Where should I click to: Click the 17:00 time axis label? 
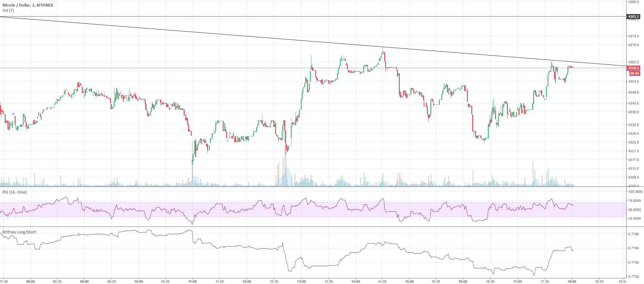[x=518, y=282]
